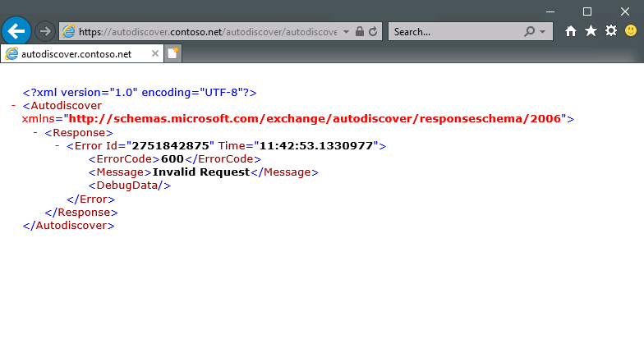Viewport: 644px width, 339px height.
Task: Close the autodiscover.contoso.net tab
Action: [x=154, y=53]
